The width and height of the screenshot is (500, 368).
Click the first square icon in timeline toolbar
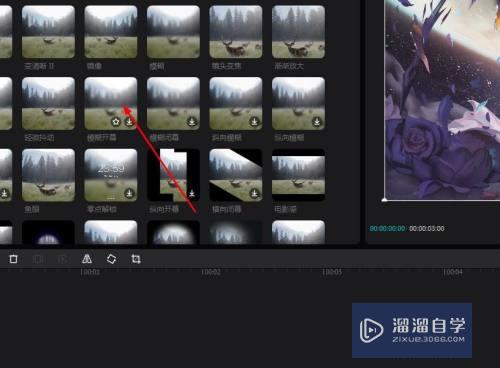pos(13,259)
